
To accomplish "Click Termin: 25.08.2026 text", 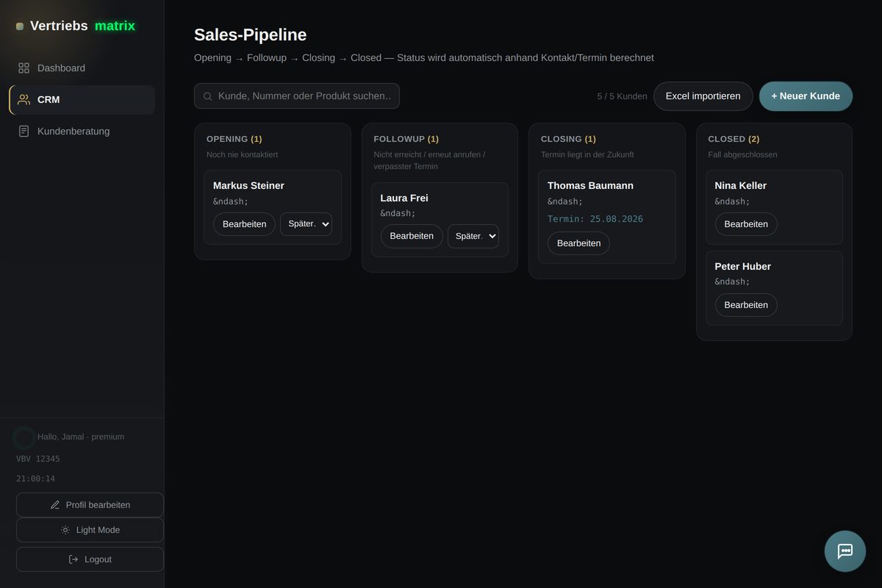I will pyautogui.click(x=595, y=219).
